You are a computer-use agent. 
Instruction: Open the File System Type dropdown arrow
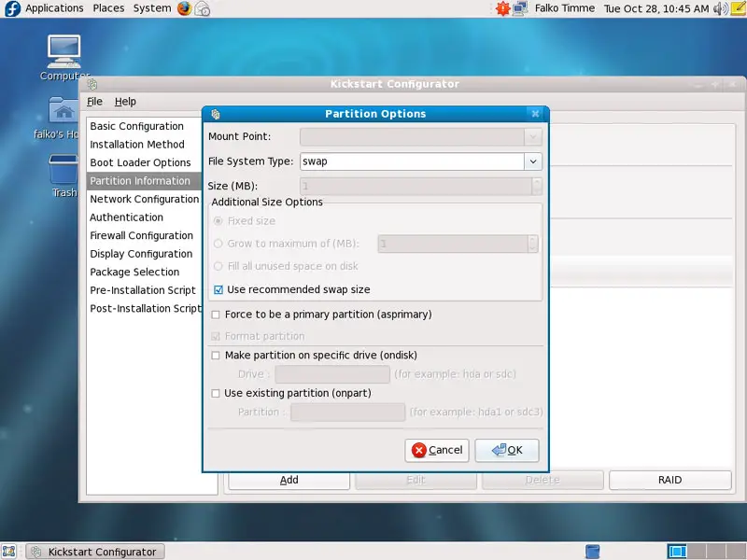(x=533, y=161)
